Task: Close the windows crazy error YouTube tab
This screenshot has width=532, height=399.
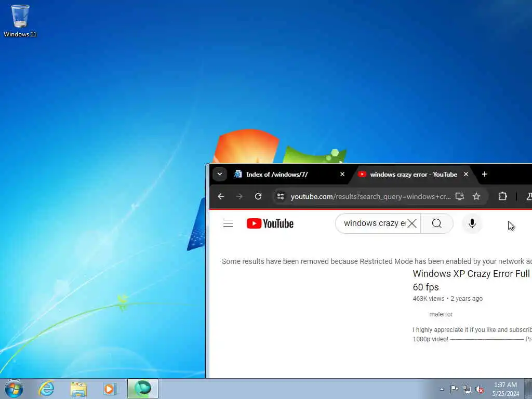Action: (466, 174)
